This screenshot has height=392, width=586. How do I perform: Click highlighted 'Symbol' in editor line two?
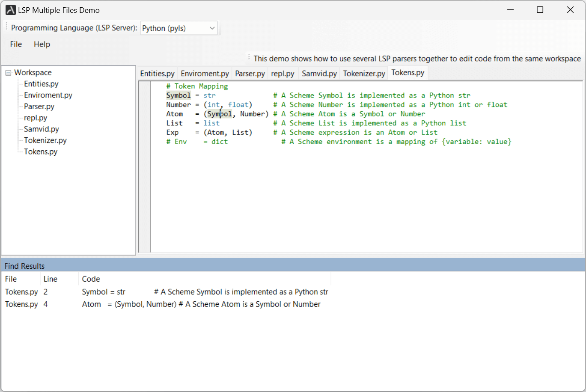178,95
